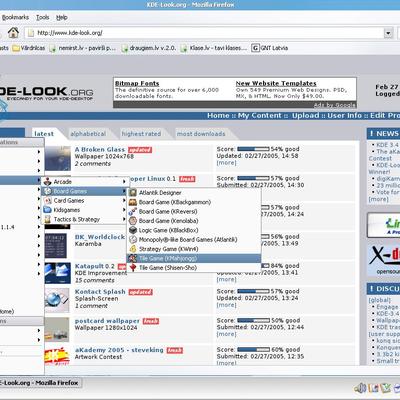Launch Monopoly-like Board Games (Atlantik)
Screen dimensions: 400x400
tap(194, 239)
